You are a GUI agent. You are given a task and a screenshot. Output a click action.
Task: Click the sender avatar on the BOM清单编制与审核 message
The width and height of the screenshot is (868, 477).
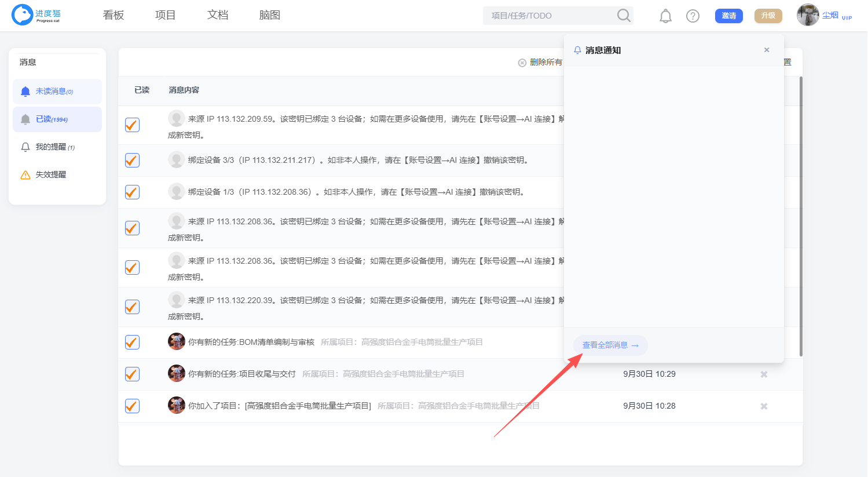[x=177, y=341]
